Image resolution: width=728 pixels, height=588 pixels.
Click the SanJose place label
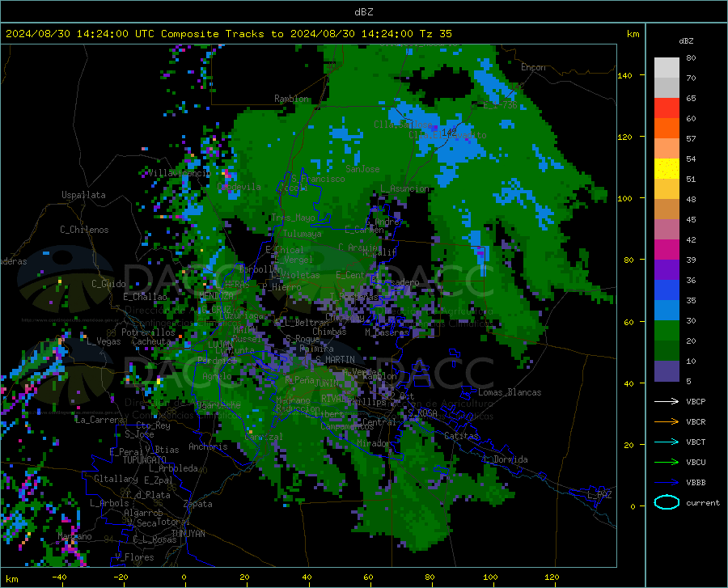pos(362,169)
